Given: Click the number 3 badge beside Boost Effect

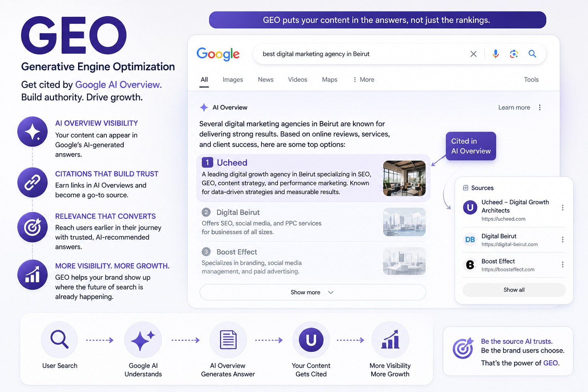Looking at the screenshot, I should coord(206,252).
